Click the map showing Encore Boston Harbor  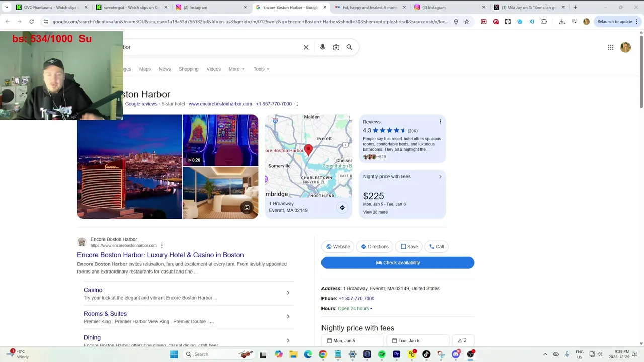pyautogui.click(x=308, y=156)
